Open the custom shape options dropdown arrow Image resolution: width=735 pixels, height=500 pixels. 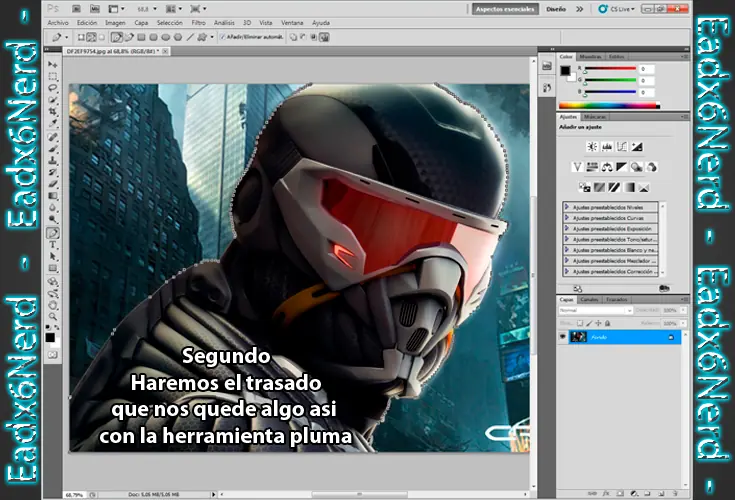pos(212,37)
